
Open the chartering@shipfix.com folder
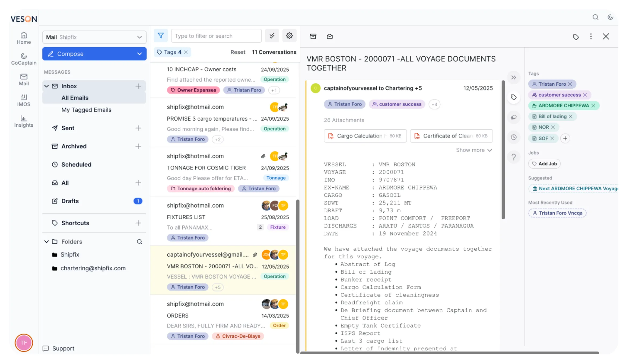pos(89,268)
